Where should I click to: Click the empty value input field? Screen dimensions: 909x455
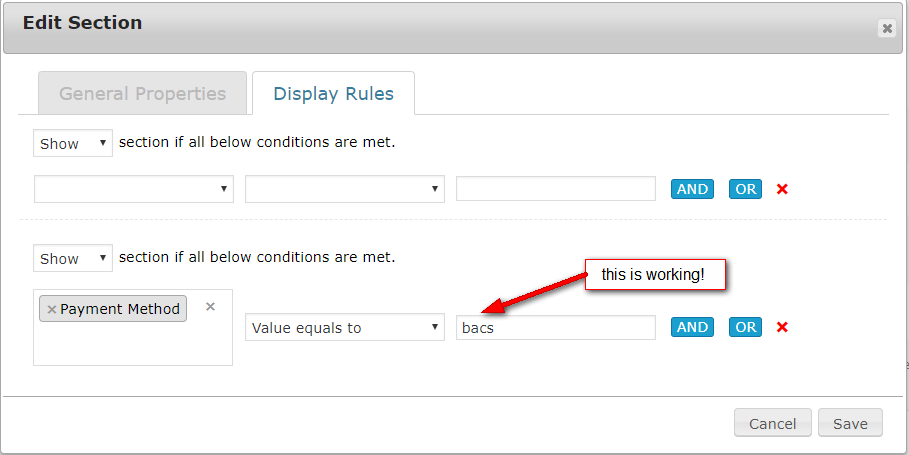[x=556, y=189]
